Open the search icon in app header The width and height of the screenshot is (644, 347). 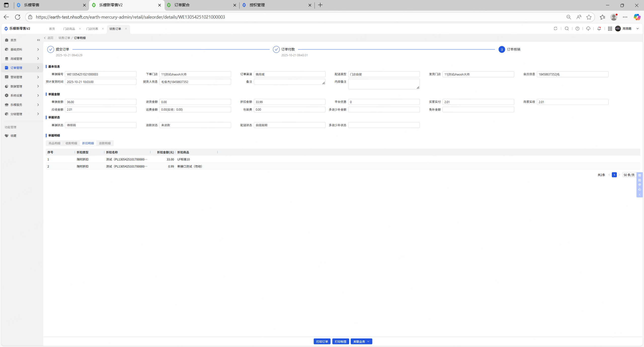(x=567, y=29)
